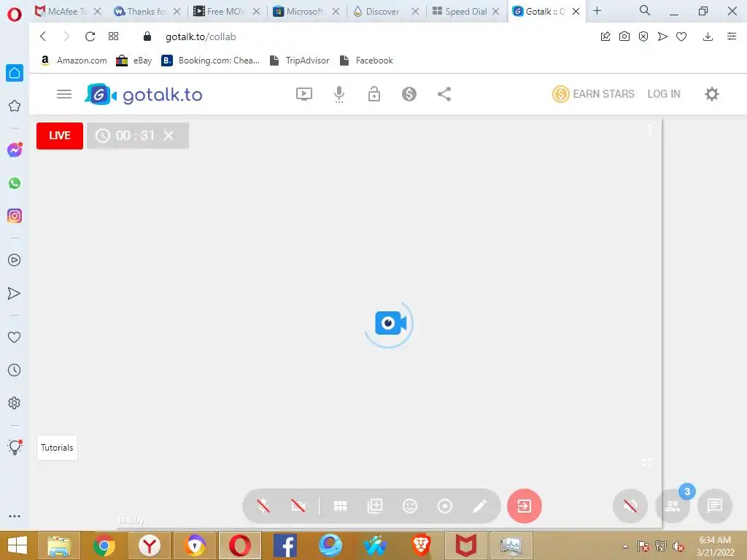The height and width of the screenshot is (560, 747).
Task: Switch to grid layout view
Action: (x=340, y=506)
